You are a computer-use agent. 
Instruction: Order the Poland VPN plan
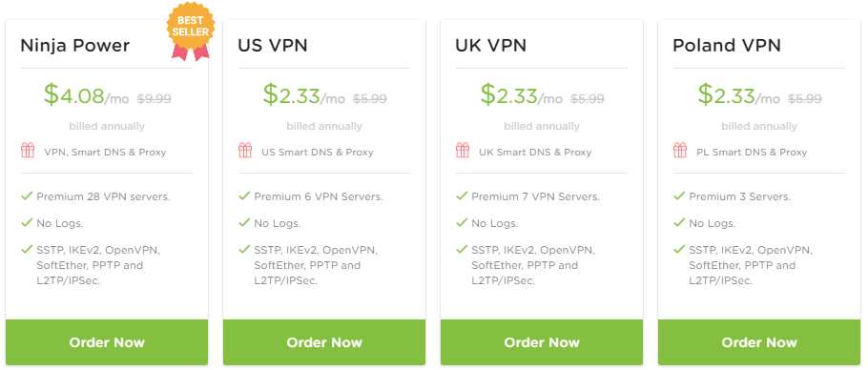pos(759,342)
